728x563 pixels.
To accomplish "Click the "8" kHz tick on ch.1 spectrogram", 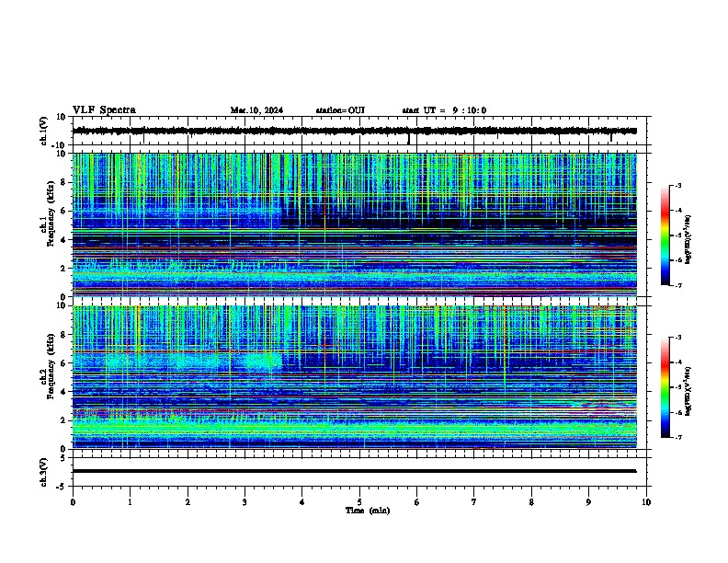I will tap(64, 182).
